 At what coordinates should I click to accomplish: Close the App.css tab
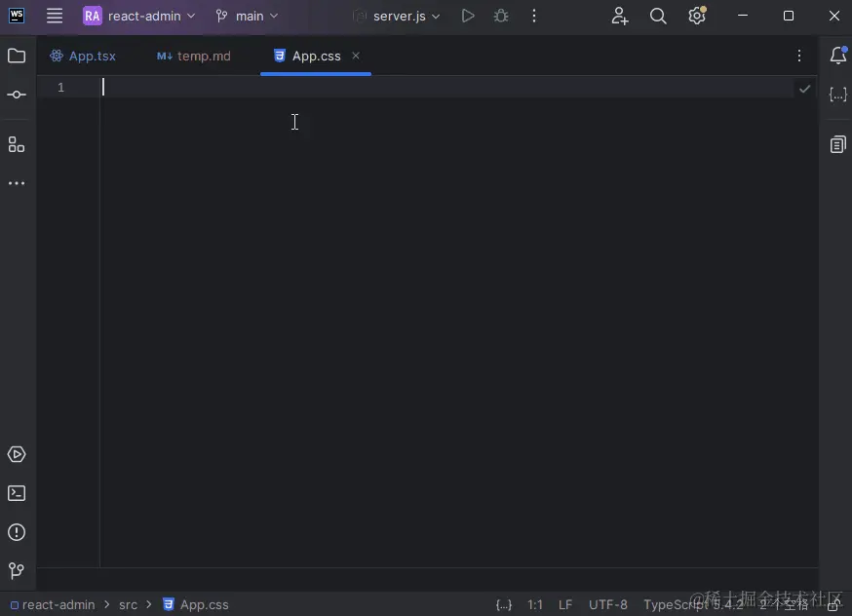(x=356, y=56)
